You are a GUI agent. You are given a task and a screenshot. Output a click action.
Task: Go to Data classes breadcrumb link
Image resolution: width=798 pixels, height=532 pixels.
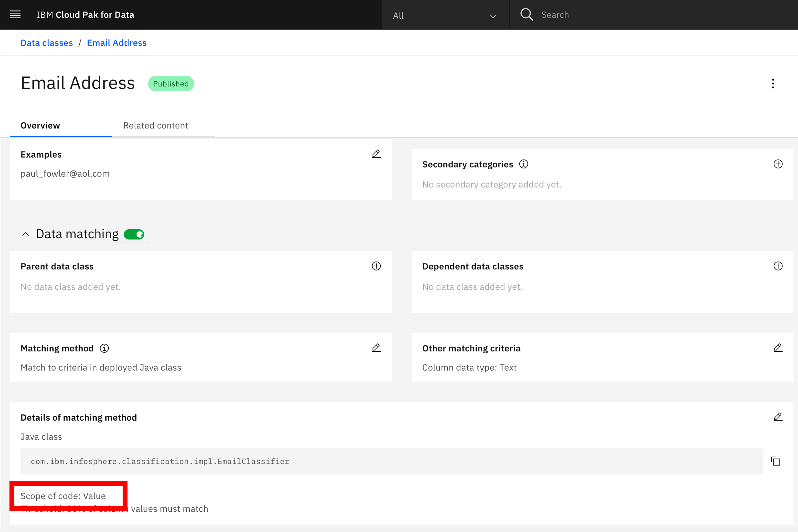click(47, 43)
